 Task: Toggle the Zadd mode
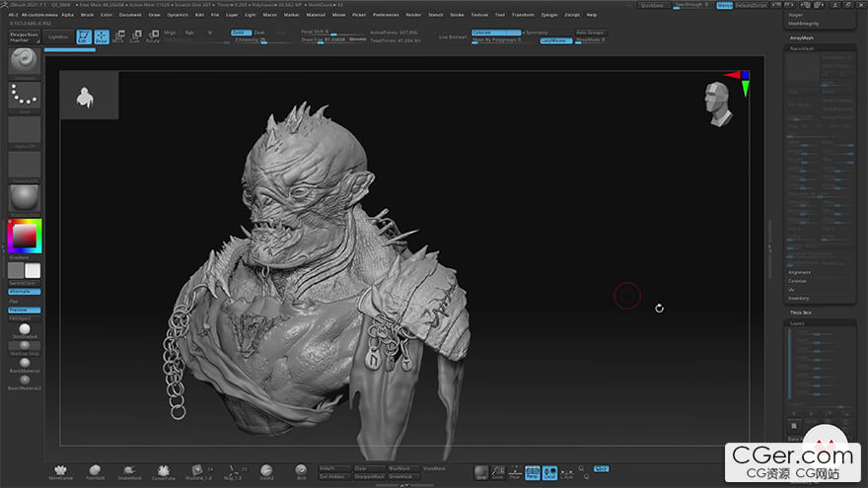click(x=241, y=33)
